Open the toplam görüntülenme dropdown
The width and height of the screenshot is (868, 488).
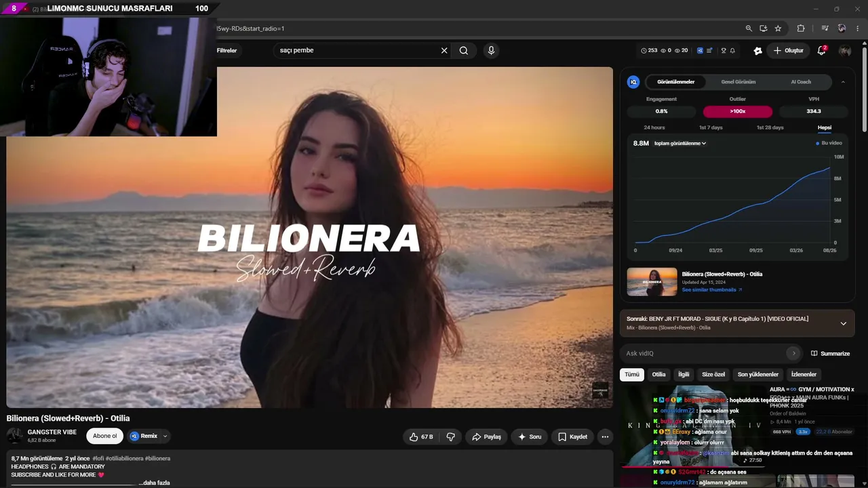tap(680, 143)
